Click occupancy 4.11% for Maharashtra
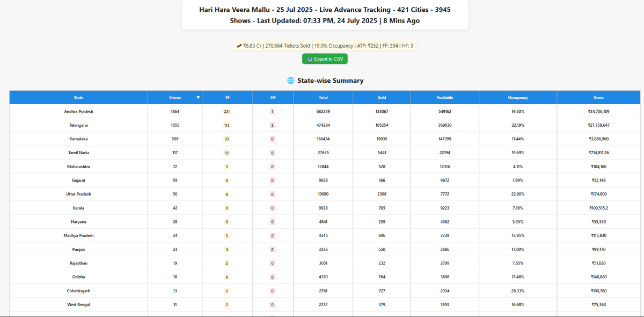This screenshot has height=317, width=644. coord(518,167)
